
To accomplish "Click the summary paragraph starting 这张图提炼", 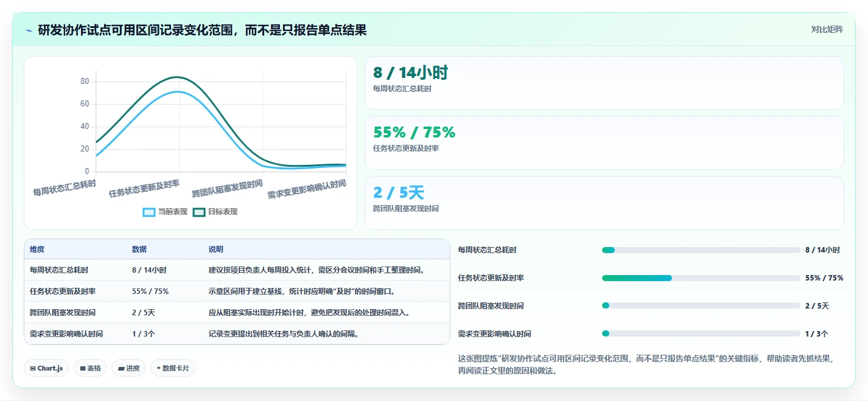I will [x=646, y=364].
